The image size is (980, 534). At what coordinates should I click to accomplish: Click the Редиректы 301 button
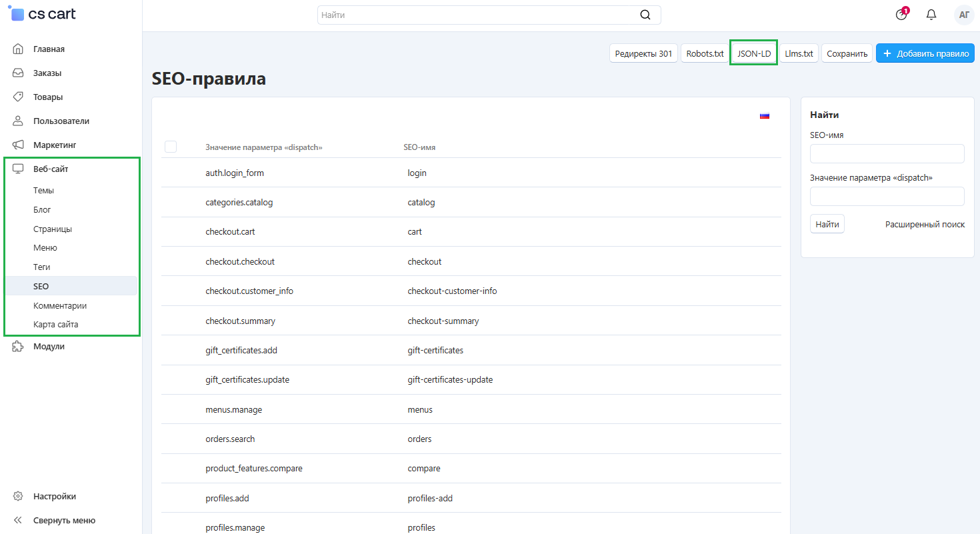pyautogui.click(x=643, y=53)
